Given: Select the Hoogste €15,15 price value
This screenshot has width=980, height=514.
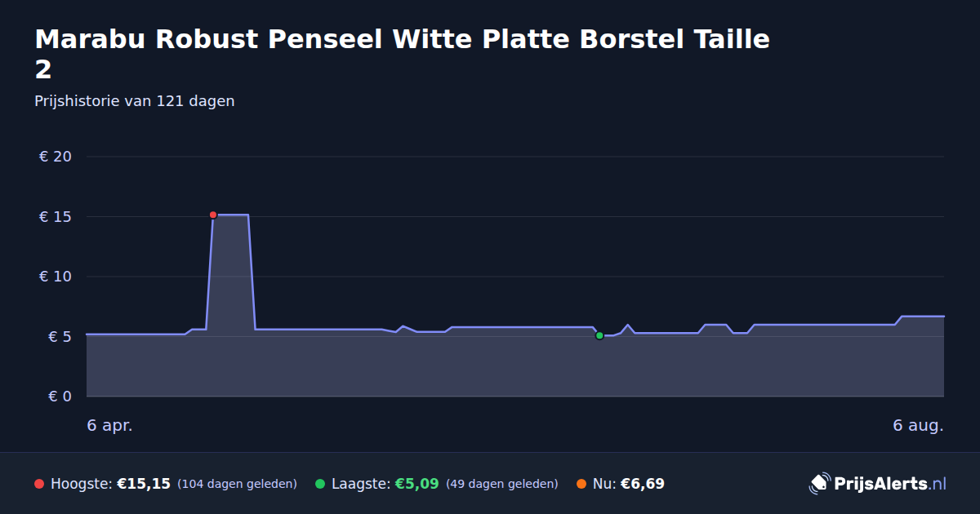Looking at the screenshot, I should click(x=144, y=484).
